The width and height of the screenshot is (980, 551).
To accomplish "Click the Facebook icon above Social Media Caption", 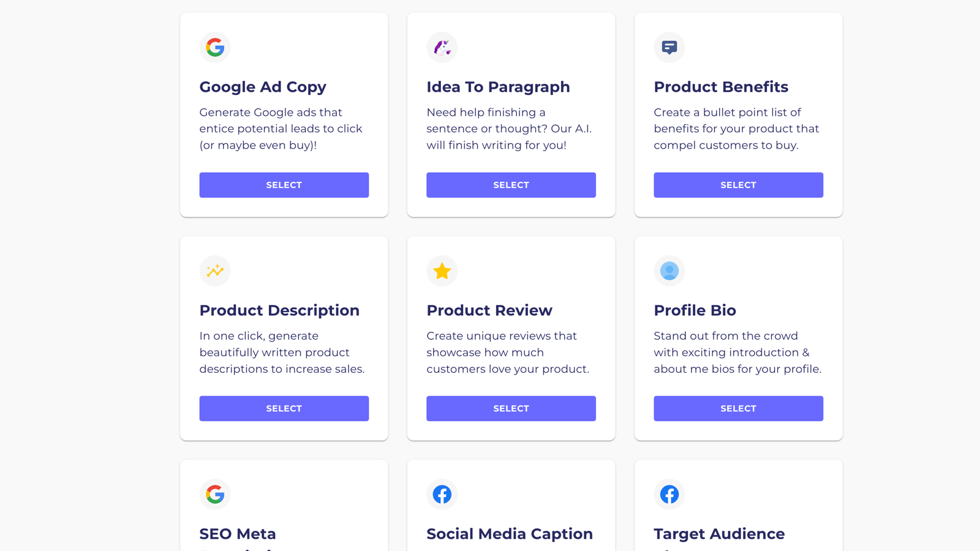I will [442, 494].
